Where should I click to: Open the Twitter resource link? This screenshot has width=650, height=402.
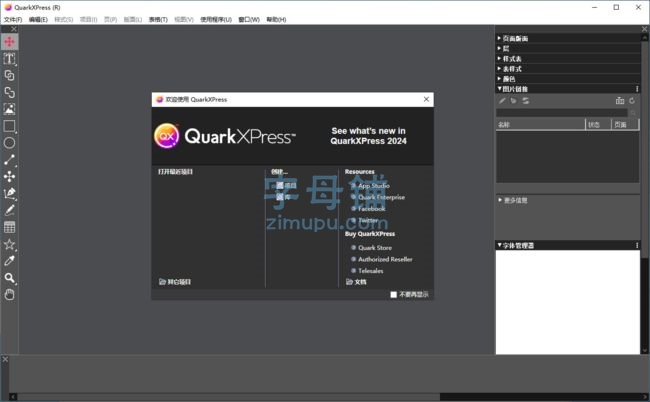pos(368,220)
